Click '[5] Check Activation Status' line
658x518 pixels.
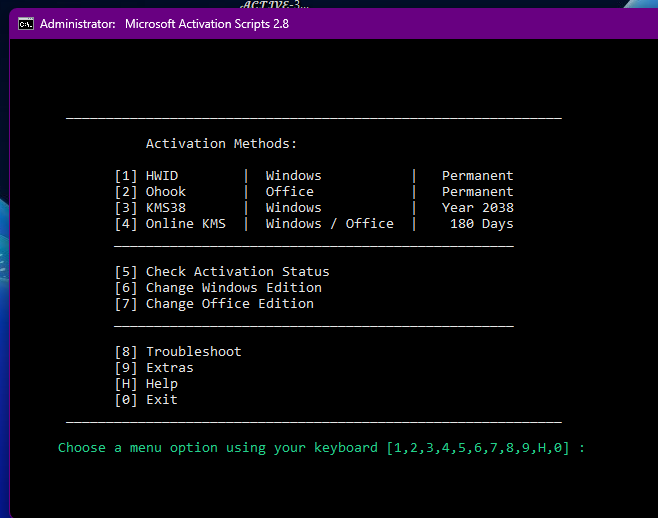222,272
